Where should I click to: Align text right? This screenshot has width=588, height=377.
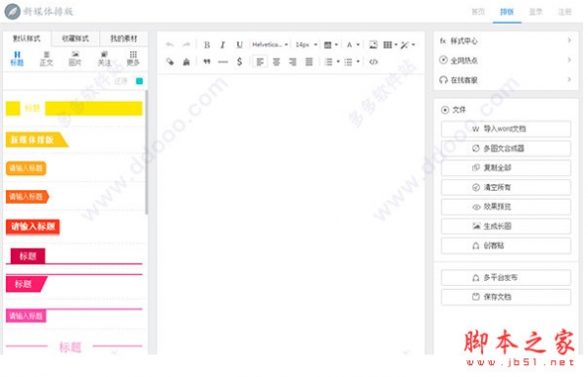coord(292,62)
